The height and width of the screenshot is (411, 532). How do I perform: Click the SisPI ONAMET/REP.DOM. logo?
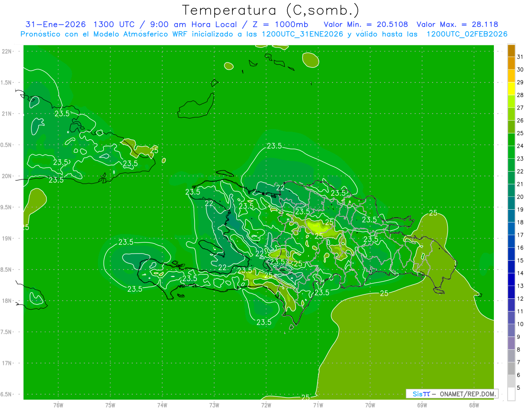[452, 394]
